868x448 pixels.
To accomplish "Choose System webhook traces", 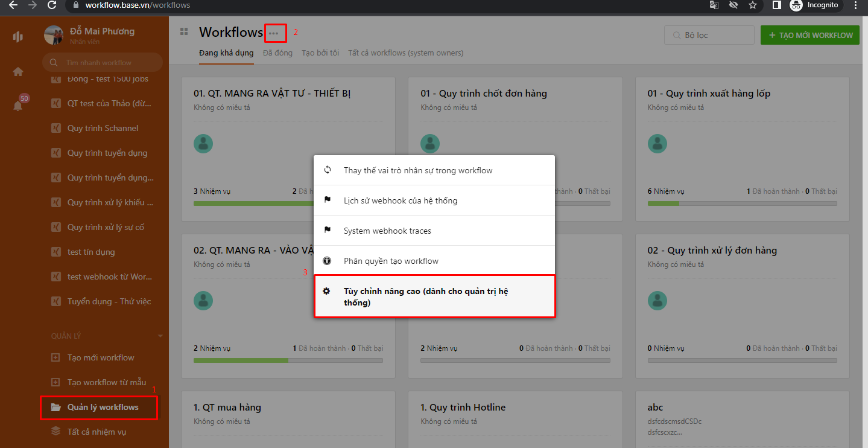I will 434,231.
